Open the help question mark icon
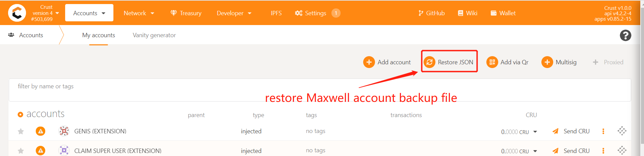Viewport: 644px width, 156px height. tap(625, 35)
